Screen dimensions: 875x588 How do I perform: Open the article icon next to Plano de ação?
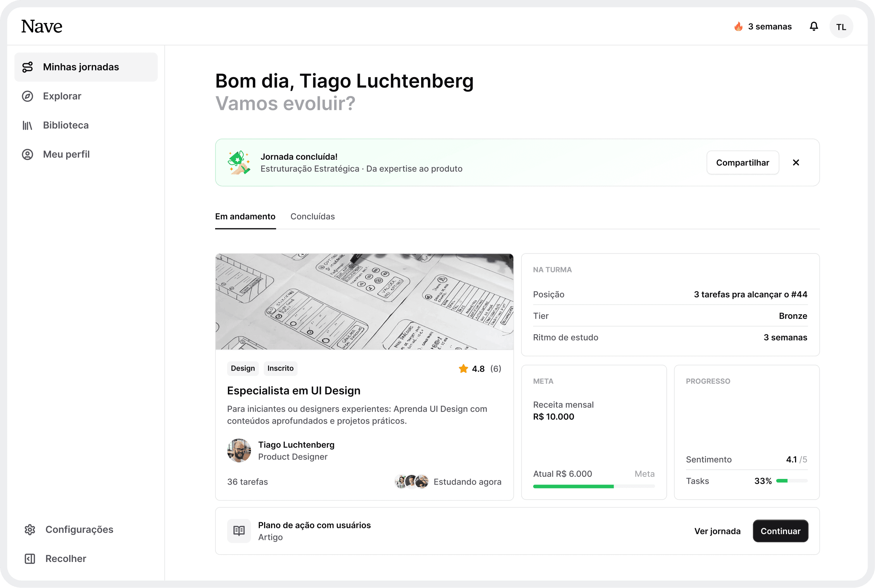(239, 531)
